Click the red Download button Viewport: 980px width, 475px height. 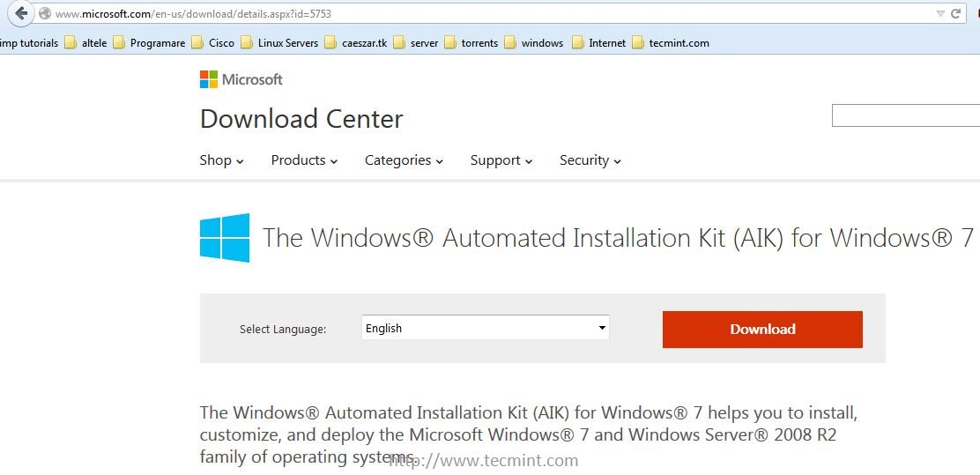[762, 329]
